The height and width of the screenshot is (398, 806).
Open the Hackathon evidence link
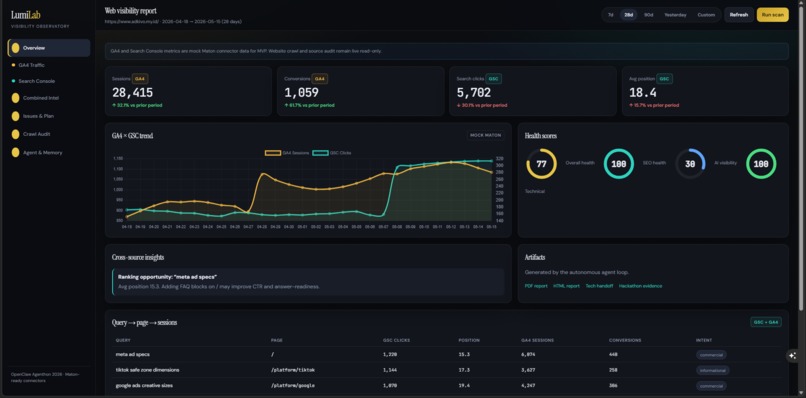[x=640, y=286]
